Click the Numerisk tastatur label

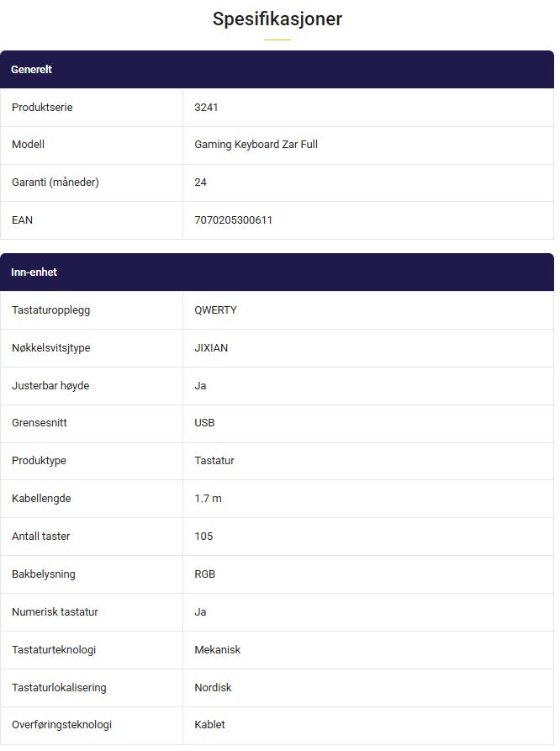(55, 612)
